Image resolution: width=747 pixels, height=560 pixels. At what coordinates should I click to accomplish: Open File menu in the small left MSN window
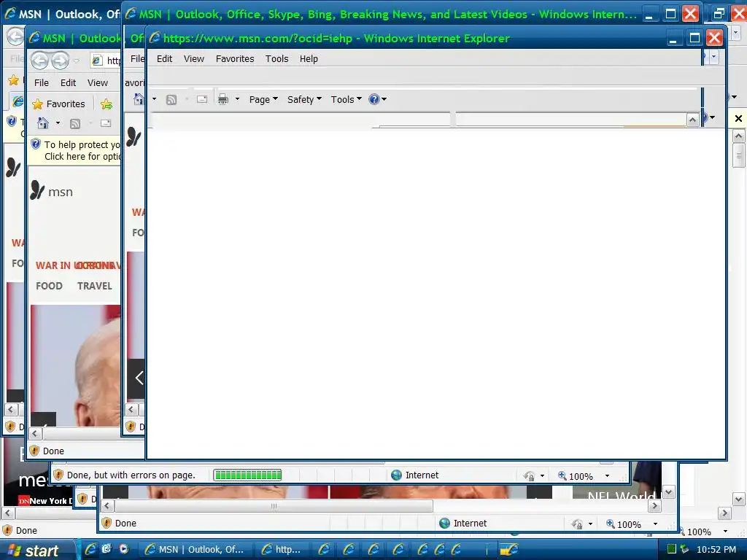pyautogui.click(x=42, y=83)
